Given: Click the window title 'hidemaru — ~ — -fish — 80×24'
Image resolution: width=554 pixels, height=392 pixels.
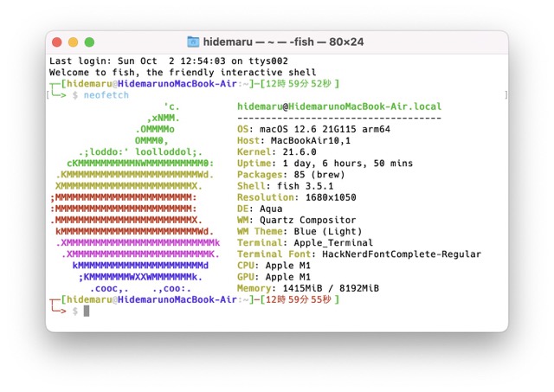Looking at the screenshot, I should (283, 42).
